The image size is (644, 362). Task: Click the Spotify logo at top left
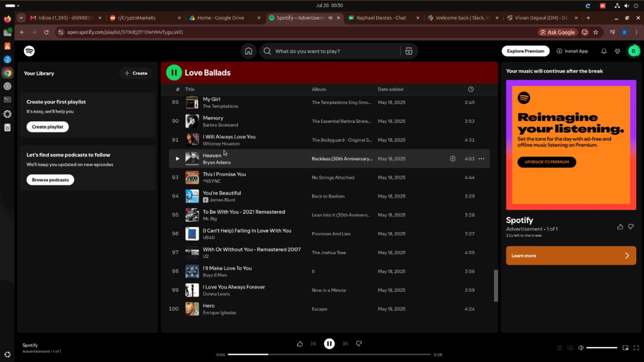click(x=29, y=51)
